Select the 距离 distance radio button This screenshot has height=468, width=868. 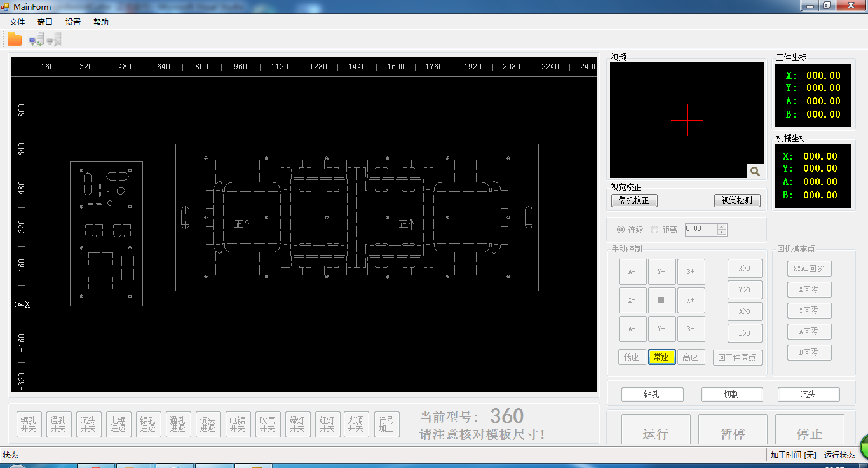click(654, 230)
